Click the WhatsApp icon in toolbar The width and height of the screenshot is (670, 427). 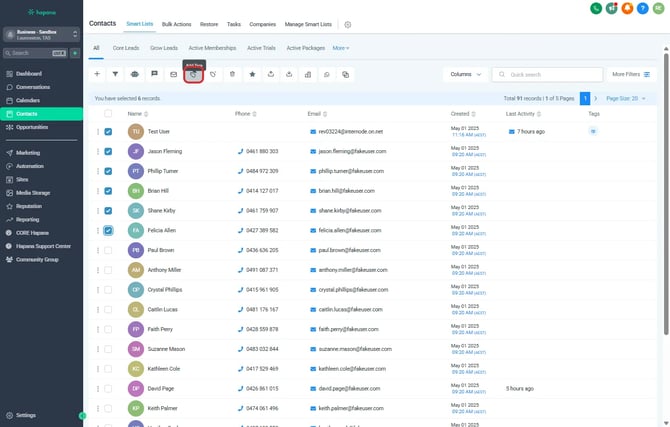(327, 74)
